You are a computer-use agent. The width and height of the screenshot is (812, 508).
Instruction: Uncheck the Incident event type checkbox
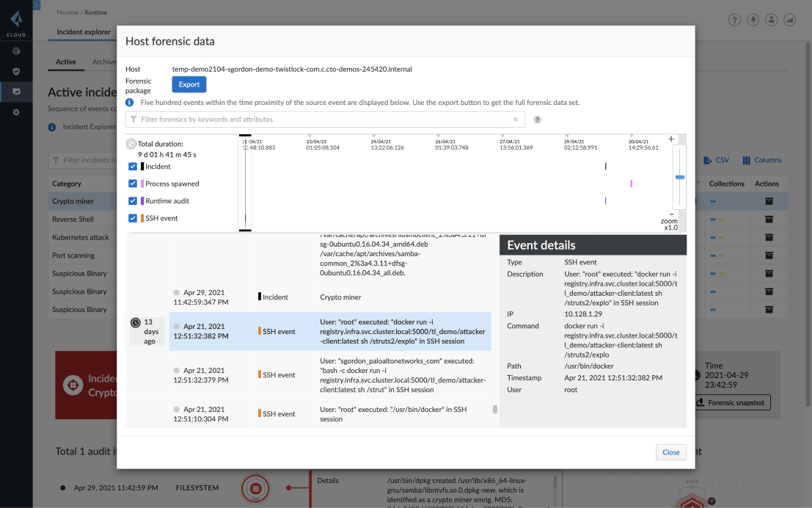[x=133, y=167]
